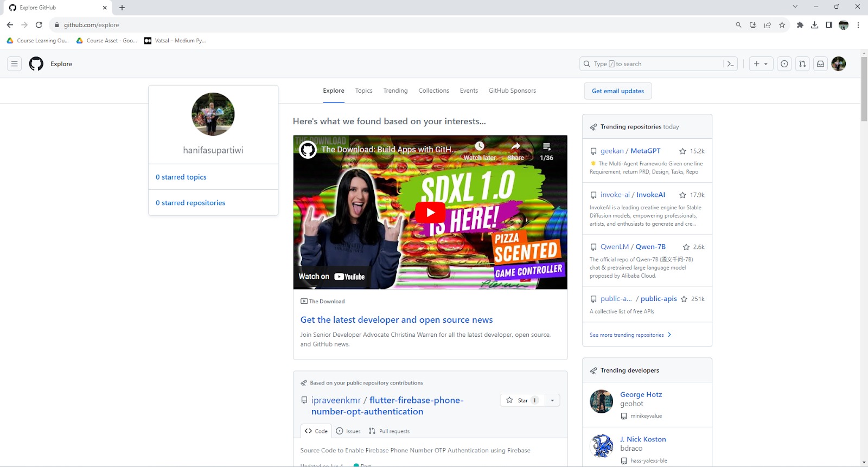868x467 pixels.
Task: Open J. Nick Koston developer profile
Action: [x=643, y=439]
